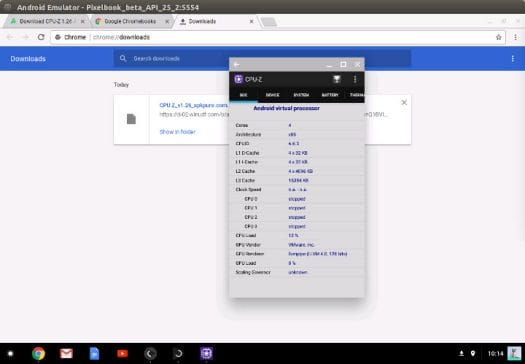Screen dimensions: 525x364
Task: Click Show in folder link
Action: [177, 132]
